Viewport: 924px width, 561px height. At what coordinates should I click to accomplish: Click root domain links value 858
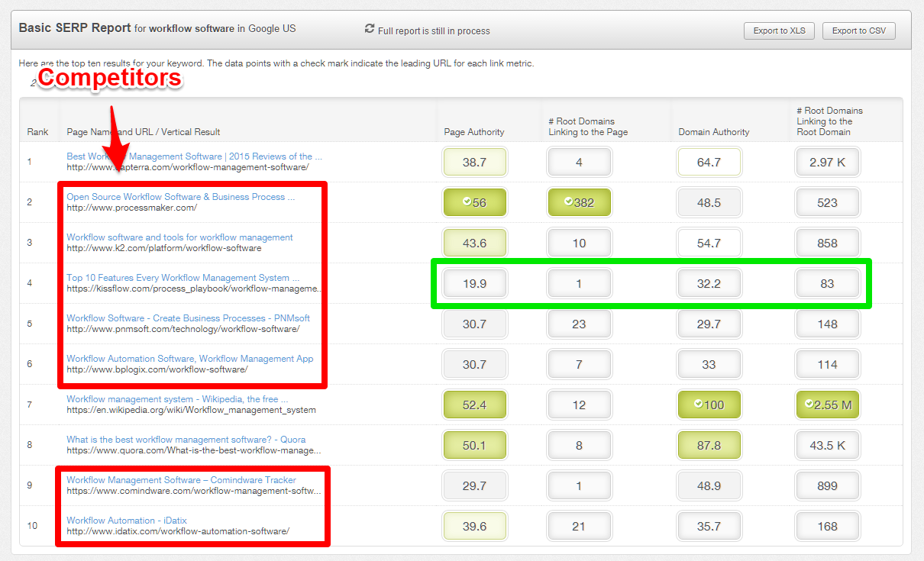(x=827, y=243)
